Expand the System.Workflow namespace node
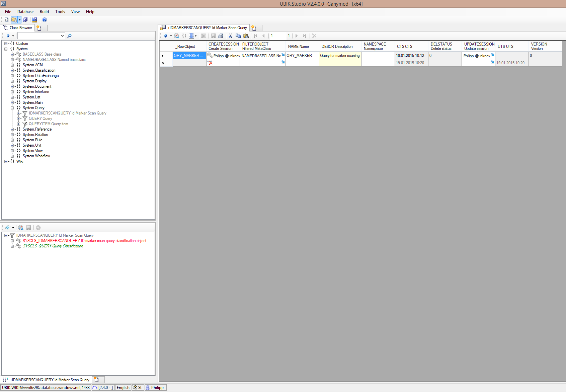Screen dimensions: 566x392 (12, 156)
